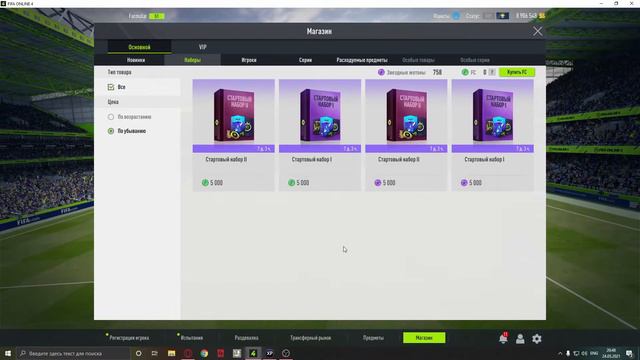640x360 pixels.
Task: Click the Windows taskbar search box
Action: pos(73,353)
